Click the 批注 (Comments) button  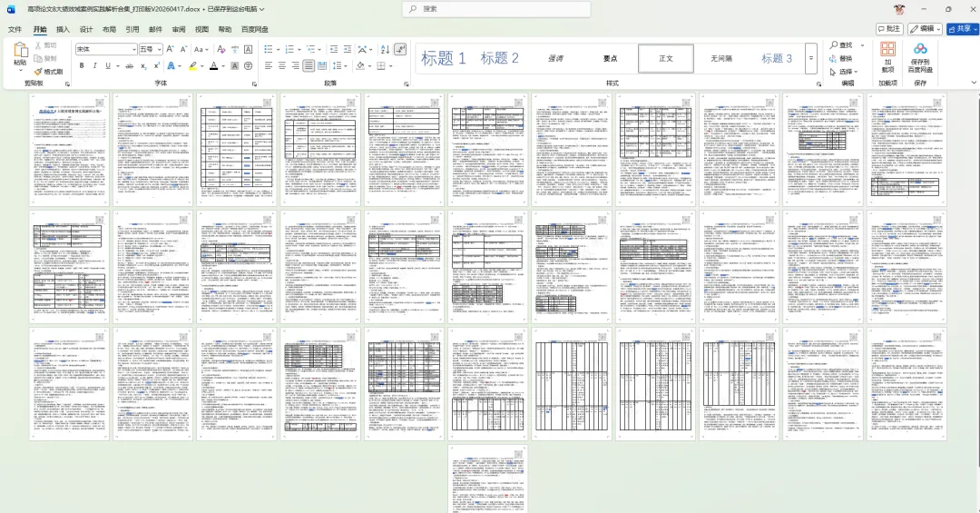[889, 29]
